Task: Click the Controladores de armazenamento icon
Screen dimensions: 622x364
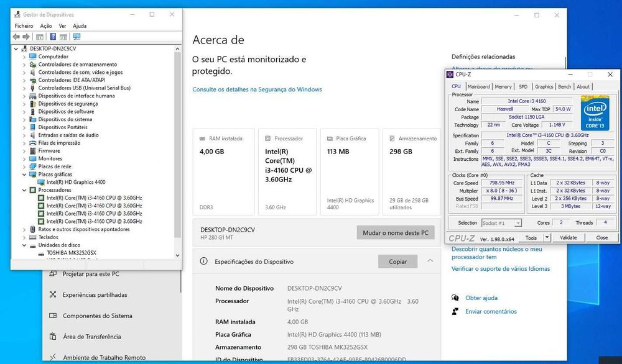Action: 33,64
